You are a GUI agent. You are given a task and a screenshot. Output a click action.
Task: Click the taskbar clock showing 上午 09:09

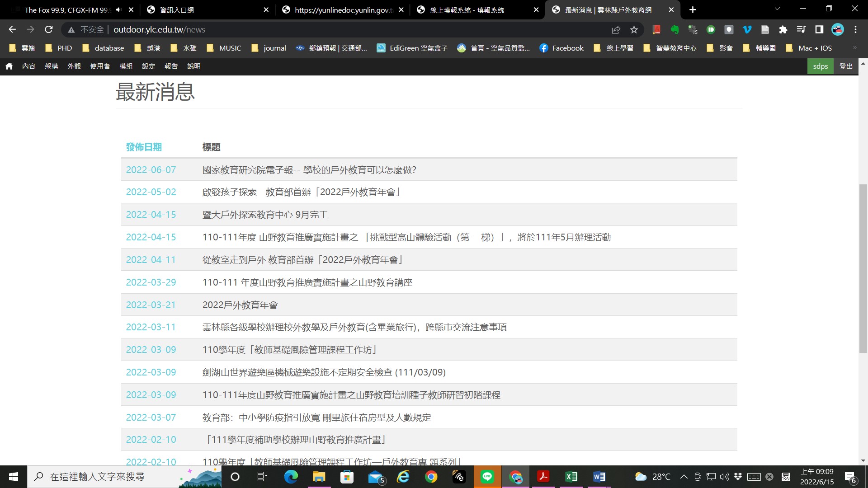[x=817, y=477]
